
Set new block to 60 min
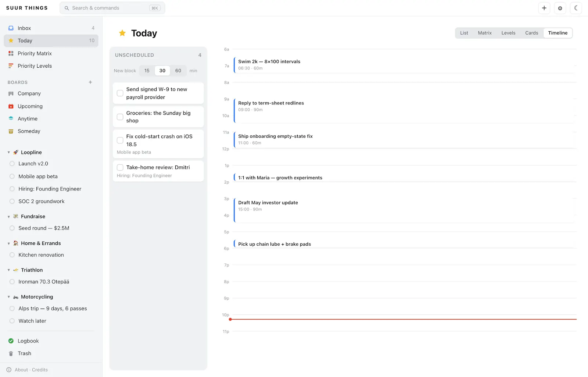(178, 71)
